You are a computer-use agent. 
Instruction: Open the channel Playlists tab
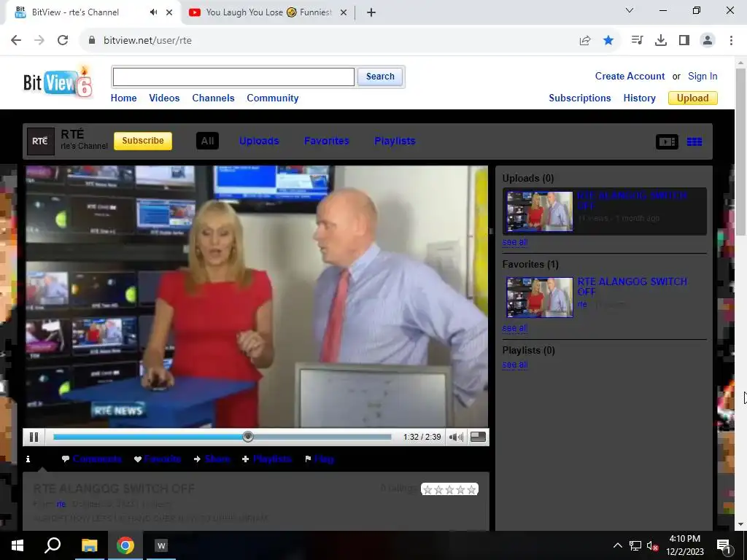(395, 141)
